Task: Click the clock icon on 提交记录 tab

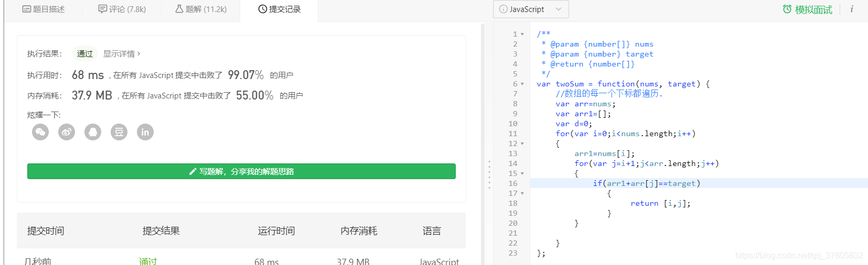Action: coord(263,9)
